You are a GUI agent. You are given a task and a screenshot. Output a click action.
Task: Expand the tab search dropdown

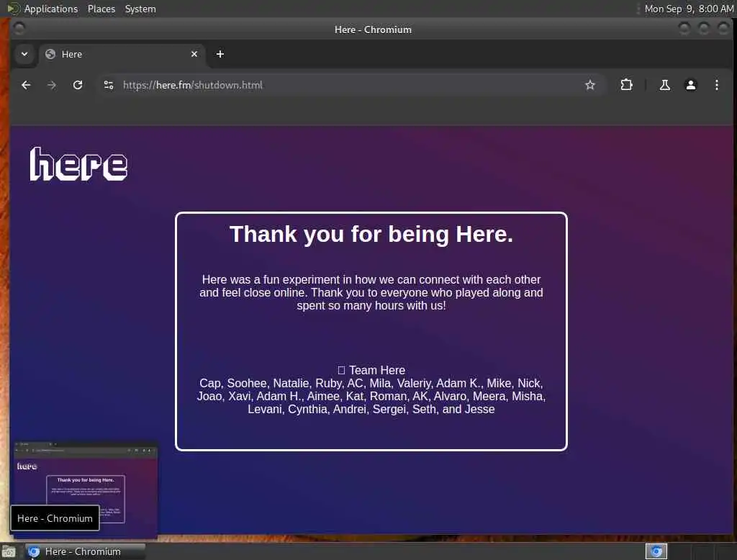click(x=24, y=54)
